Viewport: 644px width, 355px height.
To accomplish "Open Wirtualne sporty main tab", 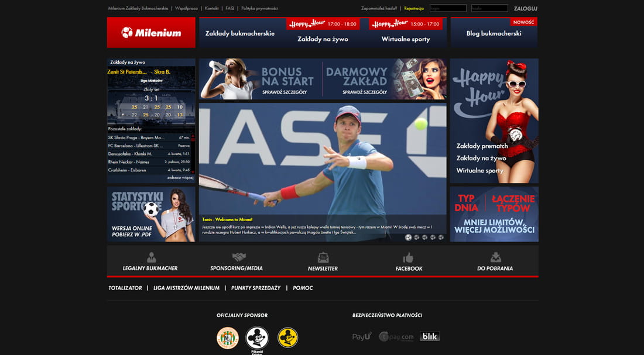I will click(405, 39).
